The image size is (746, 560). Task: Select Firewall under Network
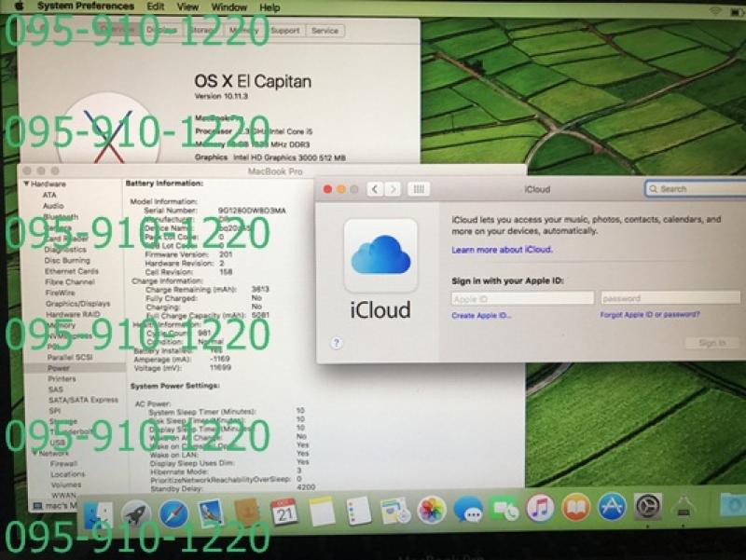point(63,463)
